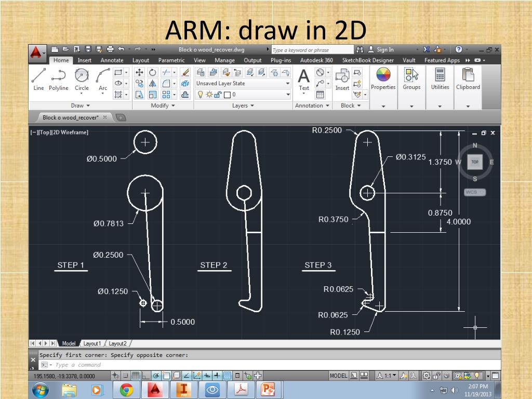Click the Explode tool

[x=185, y=83]
